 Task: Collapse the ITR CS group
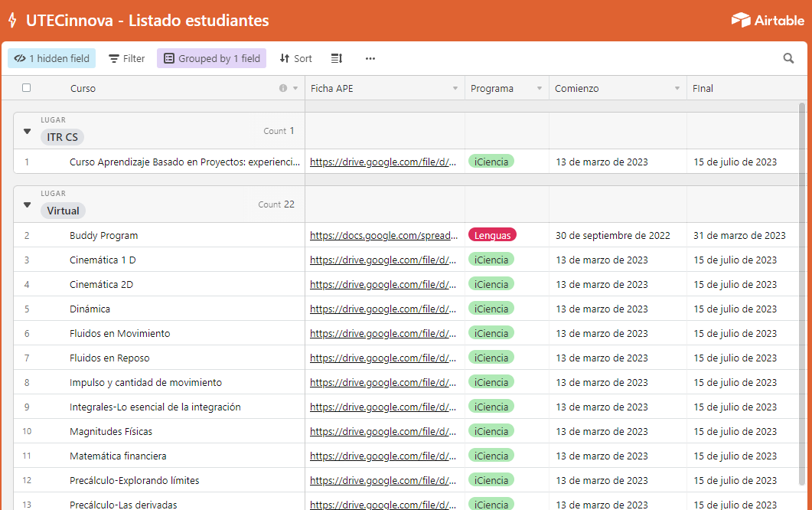(x=27, y=130)
